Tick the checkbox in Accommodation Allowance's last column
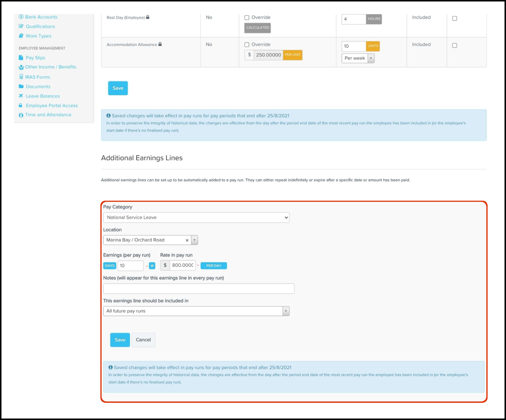This screenshot has width=506, height=420. pyautogui.click(x=454, y=45)
